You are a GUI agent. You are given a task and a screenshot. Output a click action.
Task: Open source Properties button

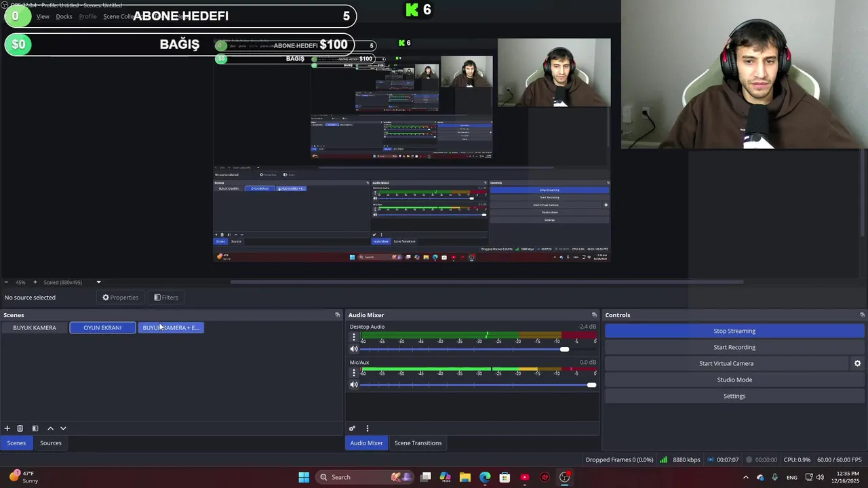tap(120, 298)
